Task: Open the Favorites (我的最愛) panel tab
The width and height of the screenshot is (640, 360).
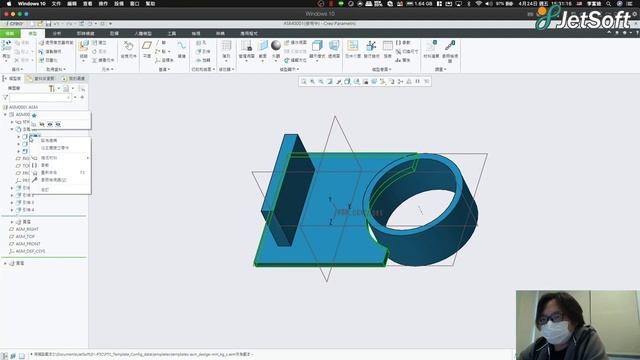Action: coord(73,78)
